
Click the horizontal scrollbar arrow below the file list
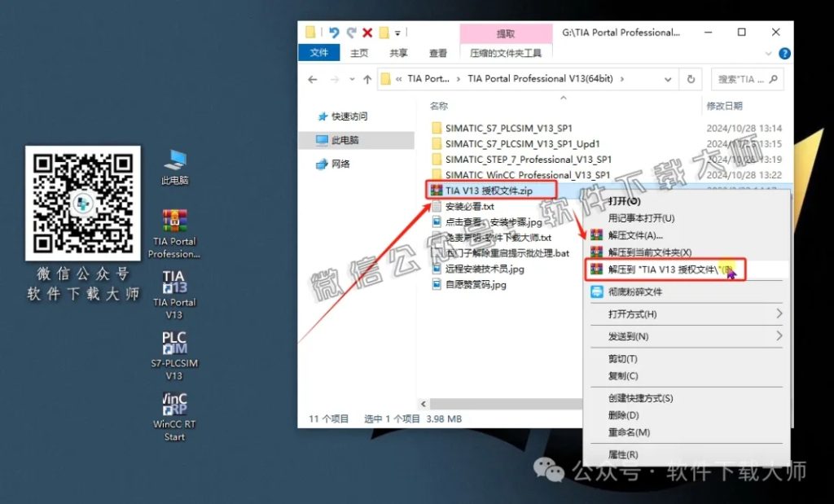(423, 403)
